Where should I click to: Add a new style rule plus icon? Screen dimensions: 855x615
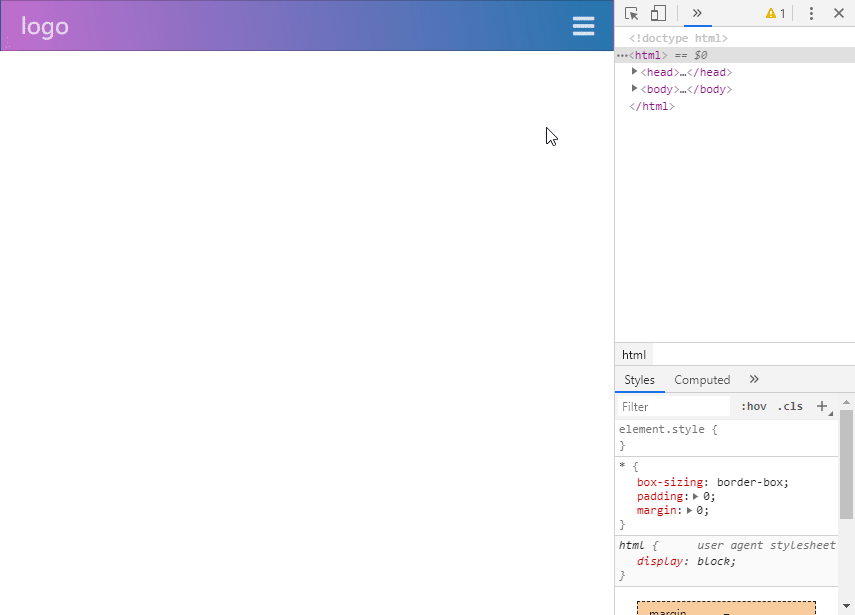click(x=822, y=406)
